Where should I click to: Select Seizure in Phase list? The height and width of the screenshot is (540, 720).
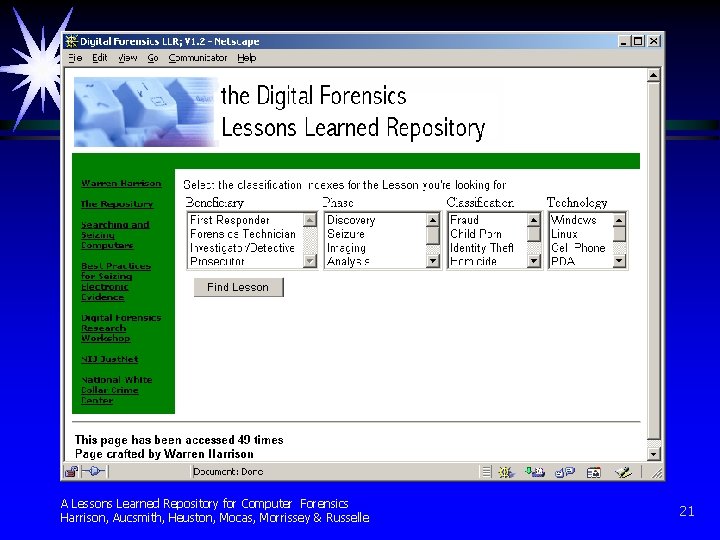[x=376, y=234]
